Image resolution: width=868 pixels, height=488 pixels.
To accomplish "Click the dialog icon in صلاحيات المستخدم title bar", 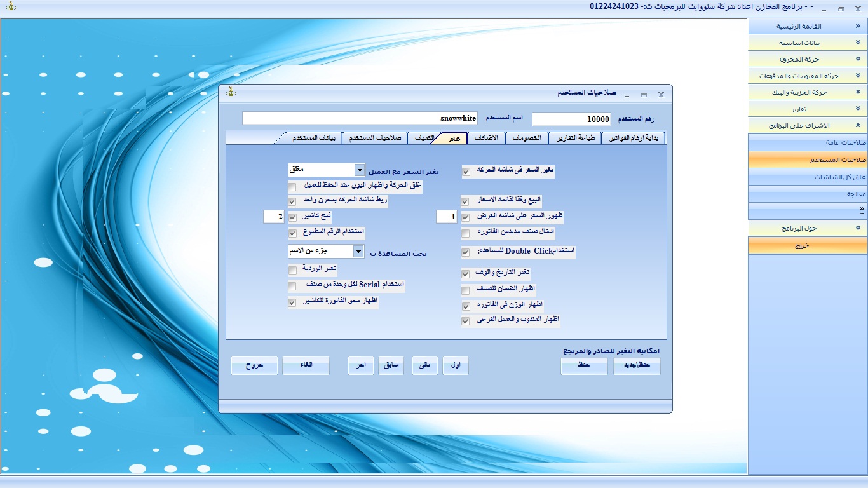I will [231, 93].
